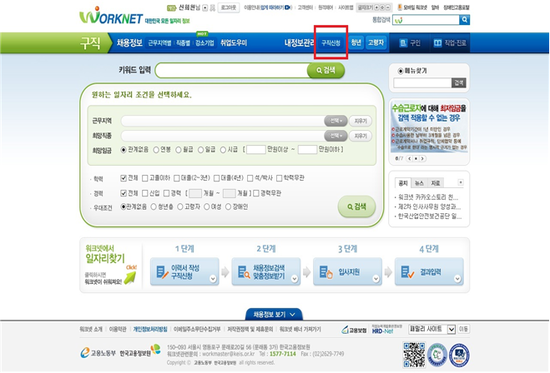Click the video icon beside 쉽게 따라하기
The image size is (550, 373).
pyautogui.click(x=288, y=7)
